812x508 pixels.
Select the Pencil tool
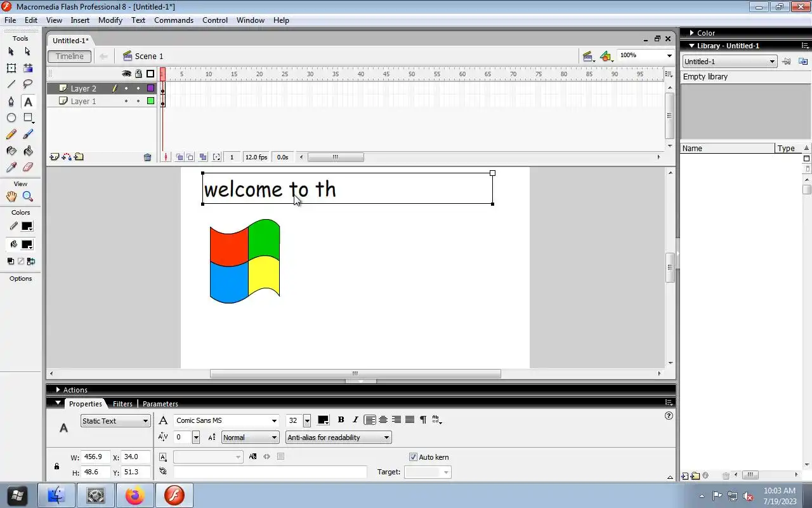pos(11,135)
